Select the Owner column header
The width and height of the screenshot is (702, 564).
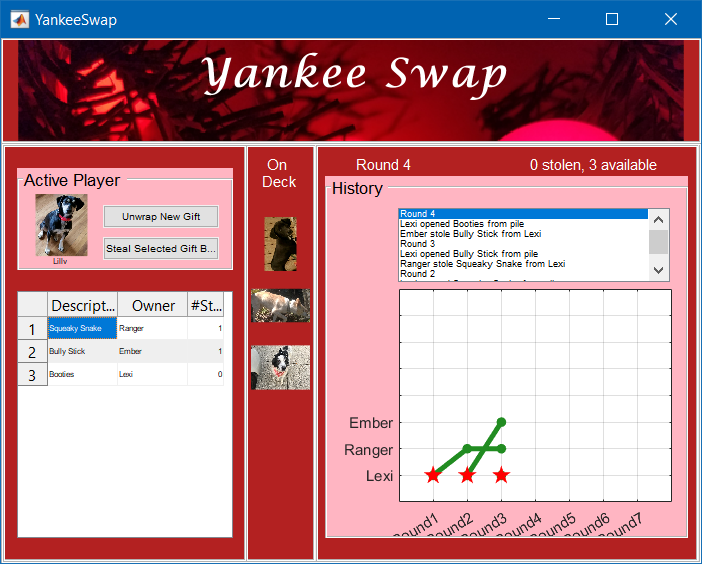click(152, 305)
